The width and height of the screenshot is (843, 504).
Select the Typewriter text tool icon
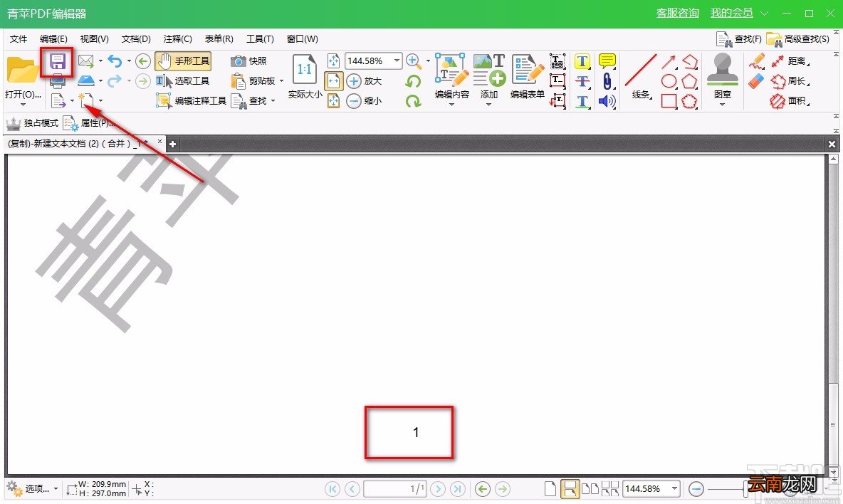[557, 61]
